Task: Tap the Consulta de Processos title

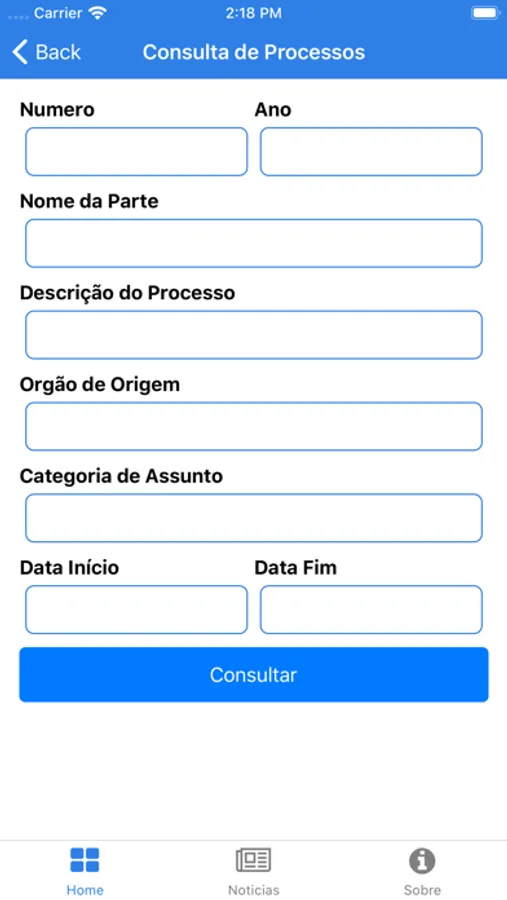Action: click(x=254, y=52)
